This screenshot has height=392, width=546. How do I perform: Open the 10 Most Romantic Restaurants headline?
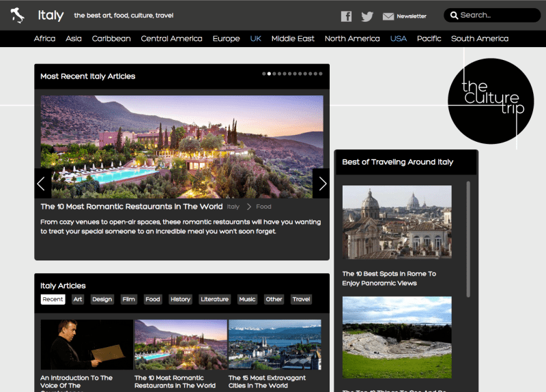131,207
